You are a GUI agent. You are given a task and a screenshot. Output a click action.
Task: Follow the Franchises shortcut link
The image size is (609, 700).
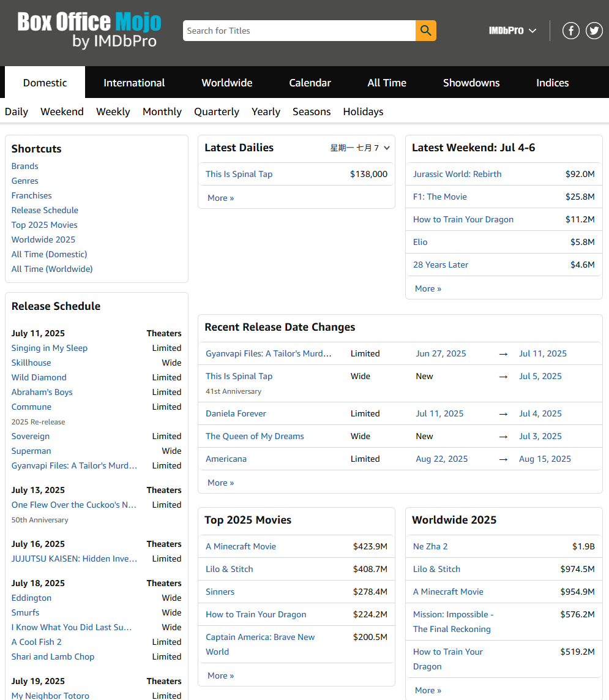point(32,195)
